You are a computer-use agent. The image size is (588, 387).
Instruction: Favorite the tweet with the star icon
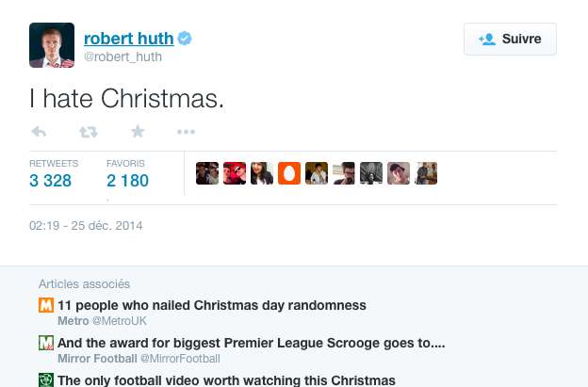click(x=138, y=132)
